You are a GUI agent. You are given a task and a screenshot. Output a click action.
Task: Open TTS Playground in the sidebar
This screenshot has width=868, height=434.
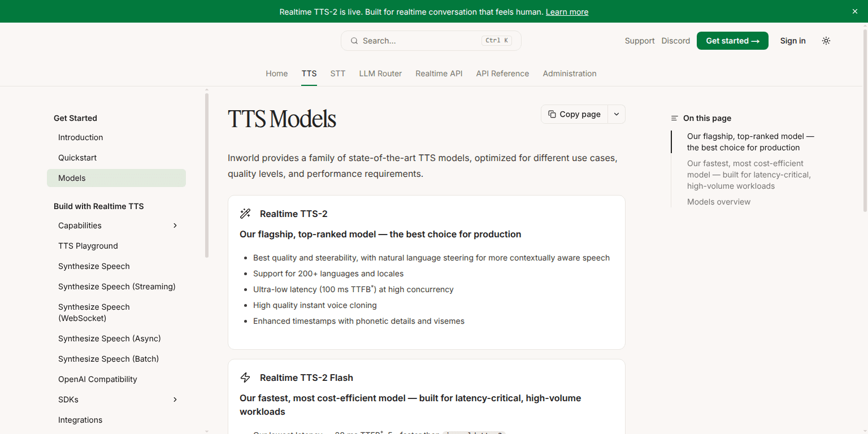tap(116, 246)
